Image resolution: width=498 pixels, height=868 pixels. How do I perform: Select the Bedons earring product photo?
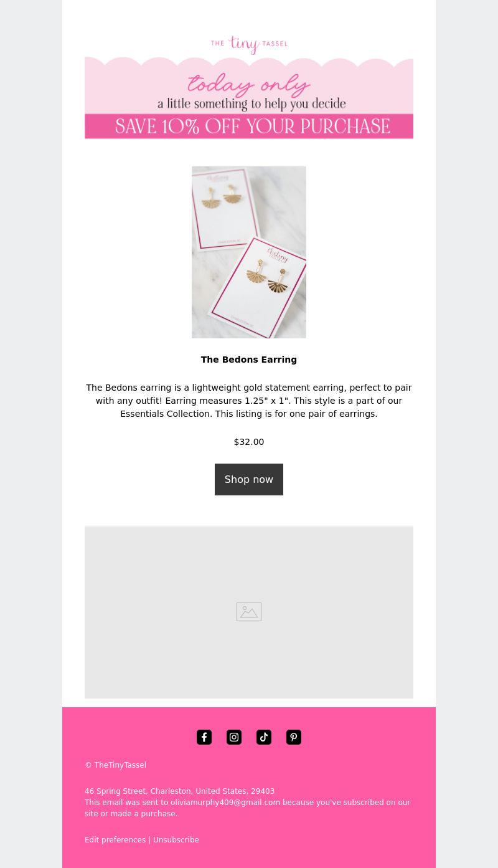point(249,252)
